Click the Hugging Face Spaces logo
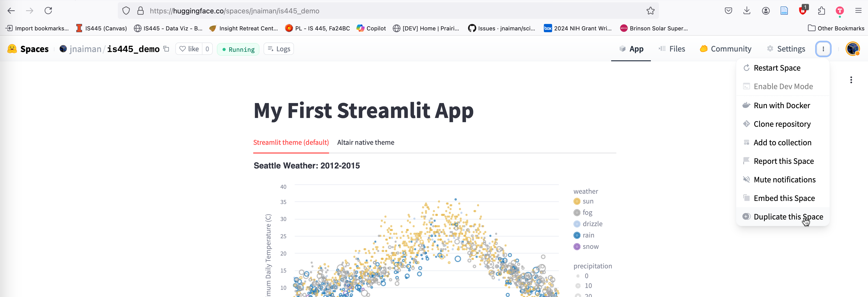868x297 pixels. [12, 49]
